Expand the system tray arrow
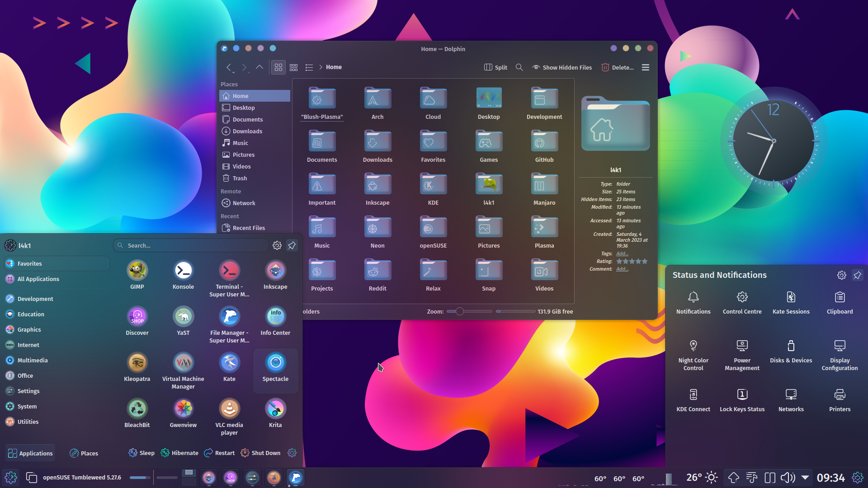This screenshot has height=488, width=868. pyautogui.click(x=805, y=477)
